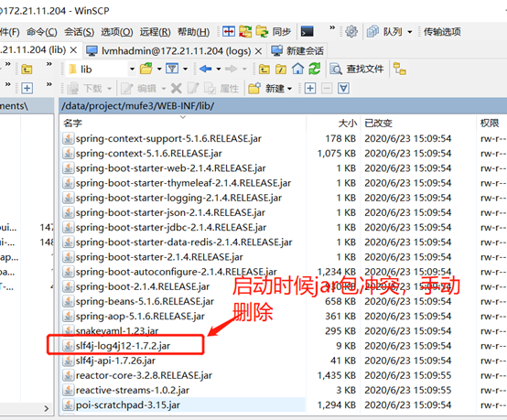Screen dimensions: 507x420
Task: Select slf4j-log4j12-1.7.2.jar file
Action: pyautogui.click(x=123, y=346)
